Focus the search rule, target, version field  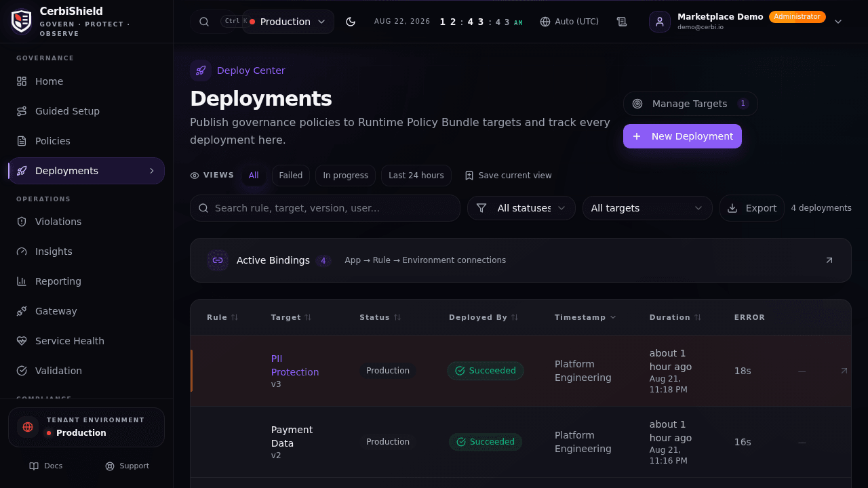pos(325,208)
